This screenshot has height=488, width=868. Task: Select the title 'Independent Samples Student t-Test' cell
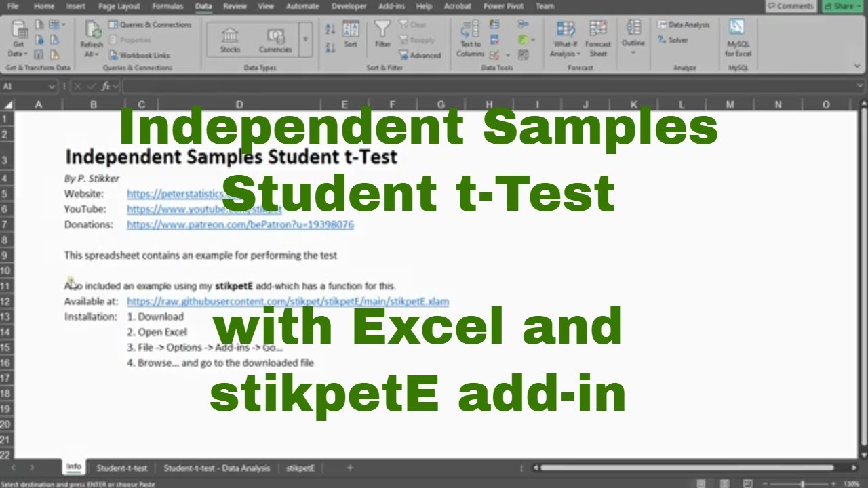click(x=231, y=157)
